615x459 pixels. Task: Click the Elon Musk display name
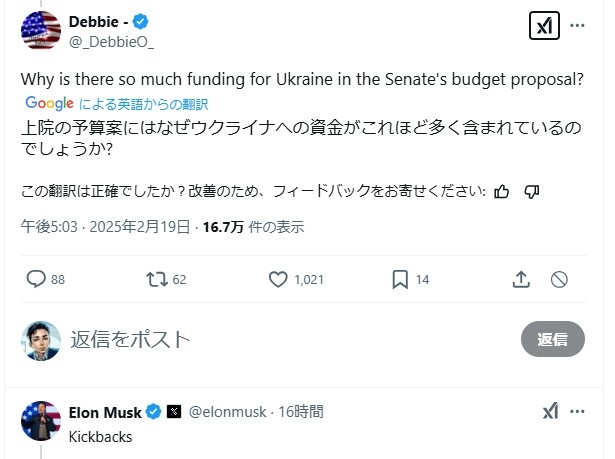105,411
